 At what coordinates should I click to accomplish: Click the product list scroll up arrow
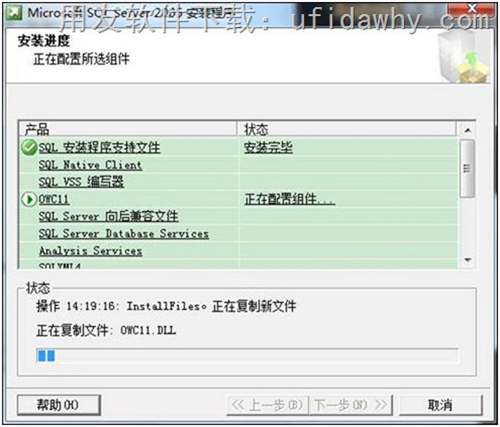click(468, 130)
